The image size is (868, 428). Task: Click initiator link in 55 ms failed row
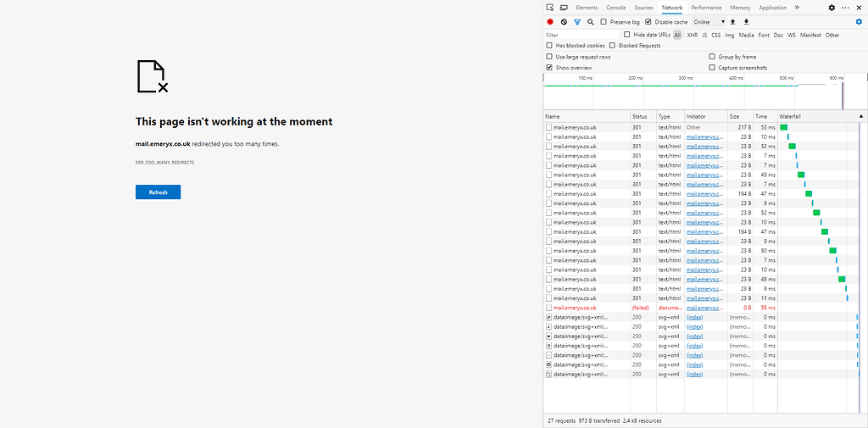pyautogui.click(x=704, y=308)
